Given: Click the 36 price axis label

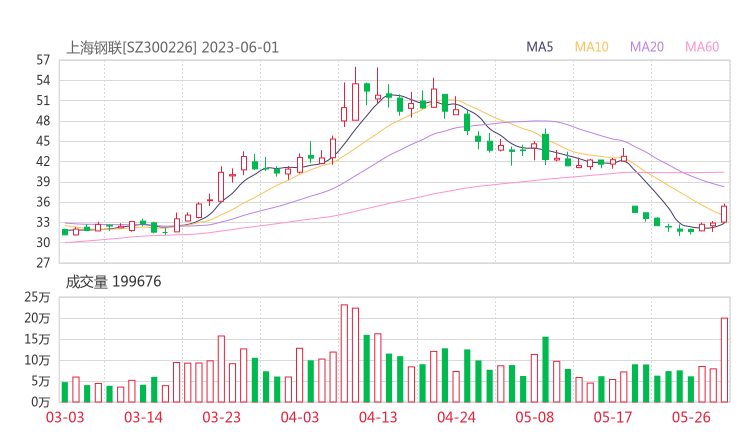Looking at the screenshot, I should [43, 202].
